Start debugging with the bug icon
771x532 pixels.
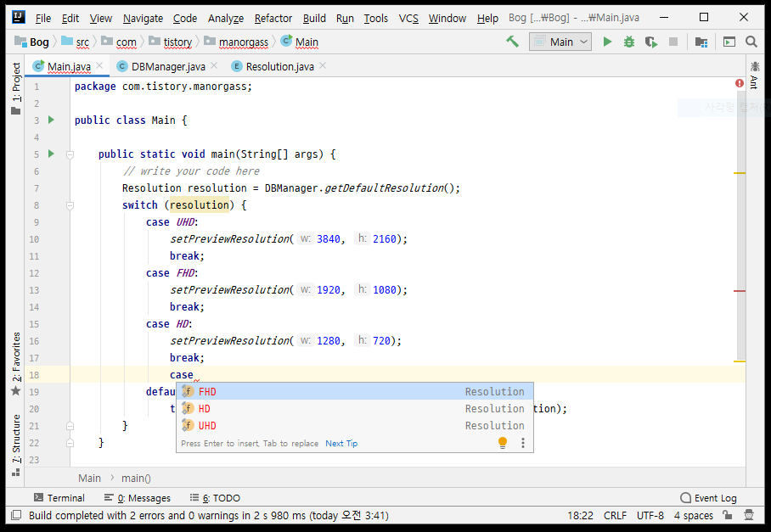tap(629, 42)
